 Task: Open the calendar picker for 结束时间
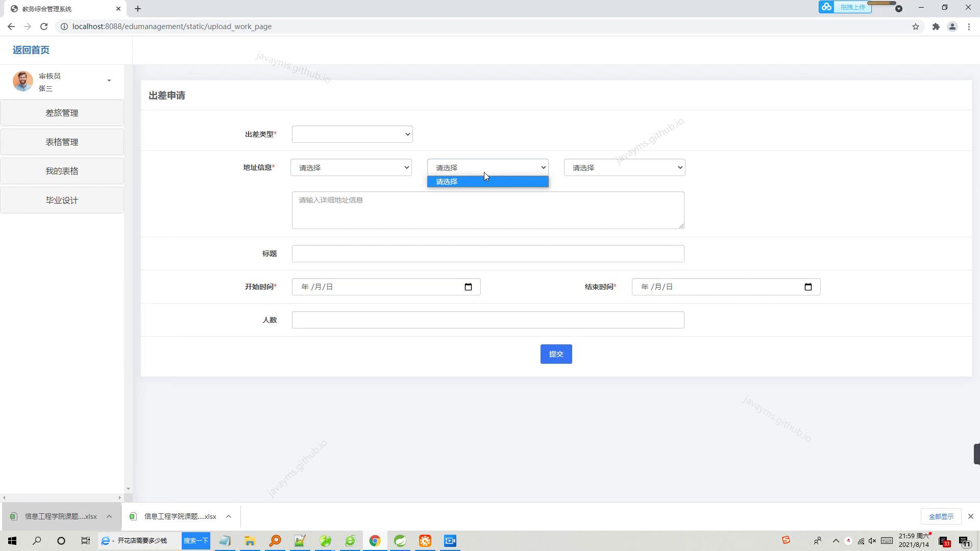(x=808, y=286)
